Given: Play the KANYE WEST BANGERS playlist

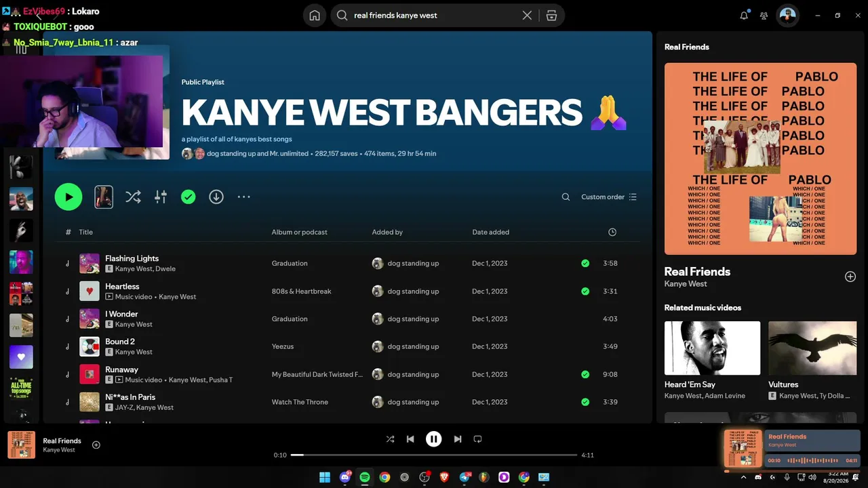Looking at the screenshot, I should [x=68, y=197].
